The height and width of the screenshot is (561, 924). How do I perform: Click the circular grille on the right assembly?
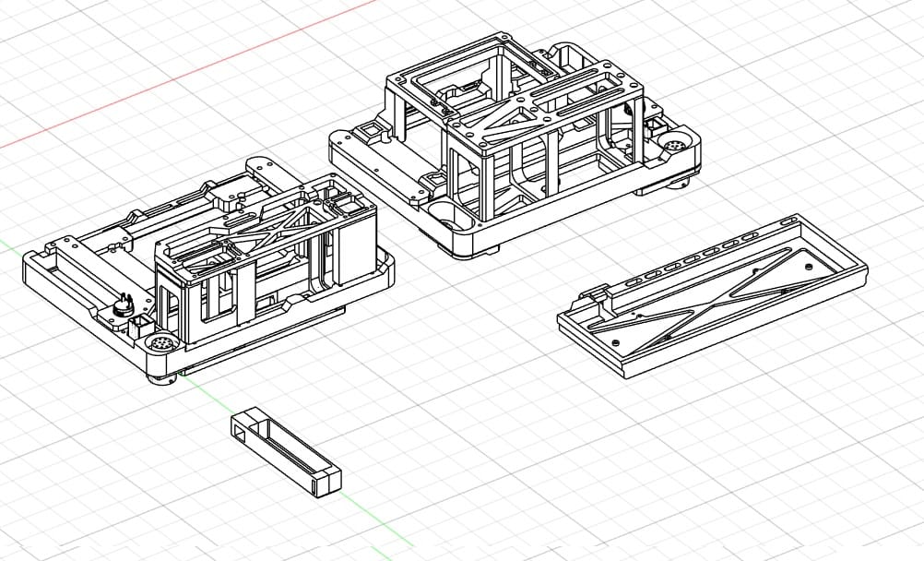coord(676,143)
